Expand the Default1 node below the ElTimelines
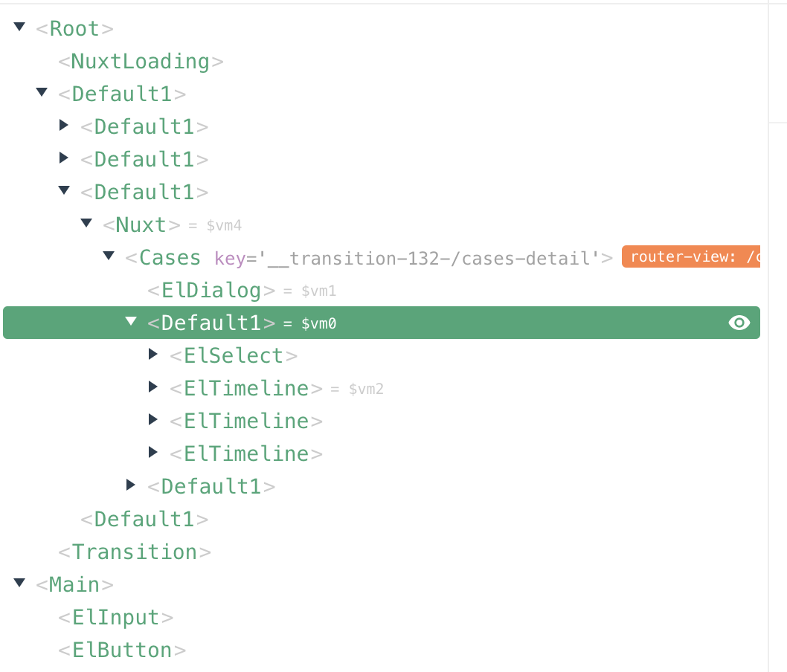Viewport: 787px width, 672px height. [131, 485]
